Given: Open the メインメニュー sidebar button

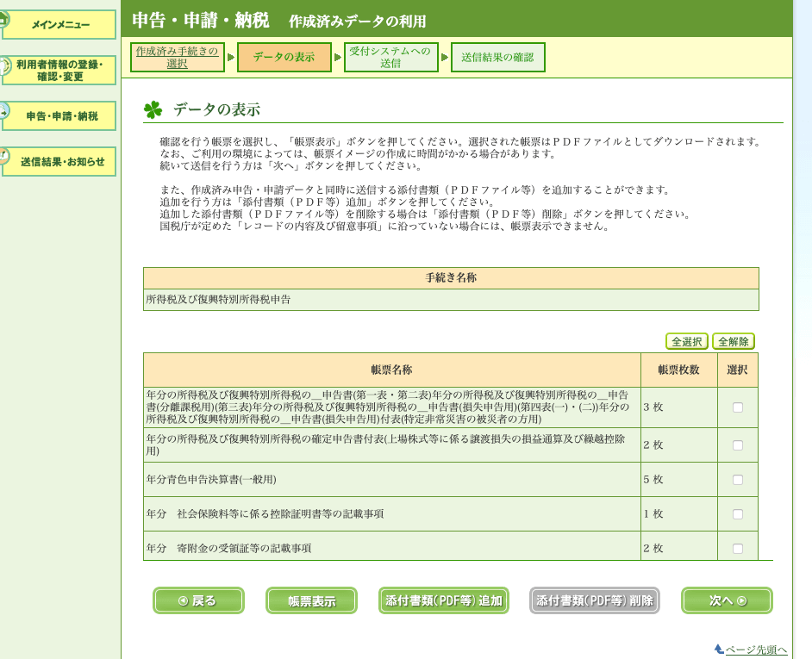Looking at the screenshot, I should tap(58, 24).
